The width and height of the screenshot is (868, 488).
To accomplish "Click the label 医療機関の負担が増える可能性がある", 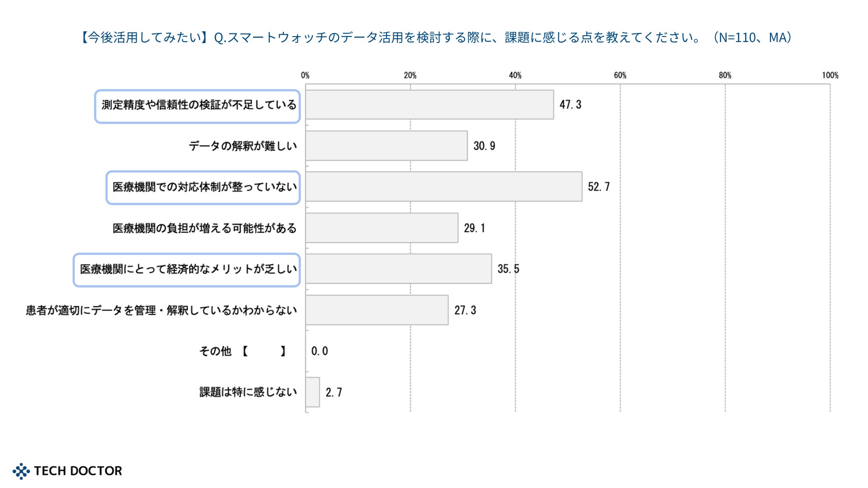I will [x=204, y=228].
